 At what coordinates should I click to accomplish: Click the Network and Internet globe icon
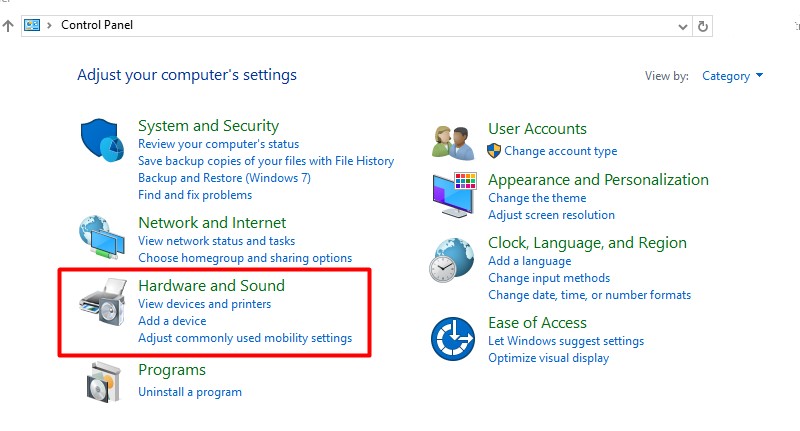click(x=102, y=237)
